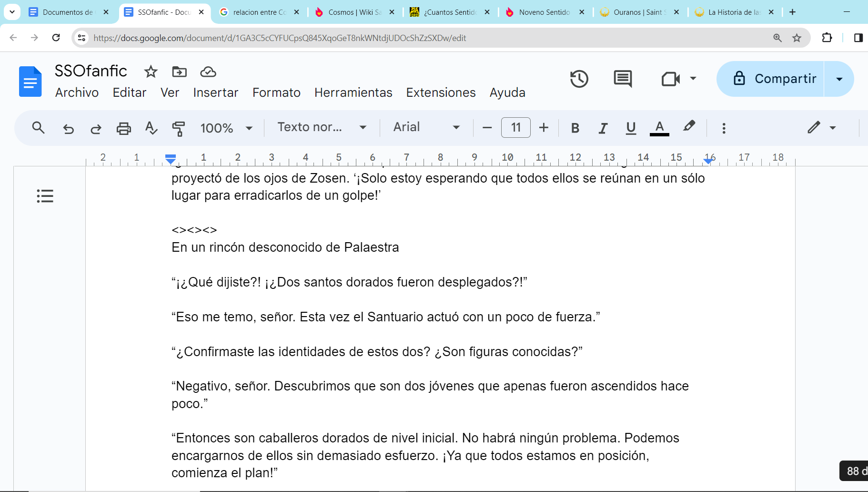
Task: Click the left indent marker on ruler
Action: click(x=170, y=159)
